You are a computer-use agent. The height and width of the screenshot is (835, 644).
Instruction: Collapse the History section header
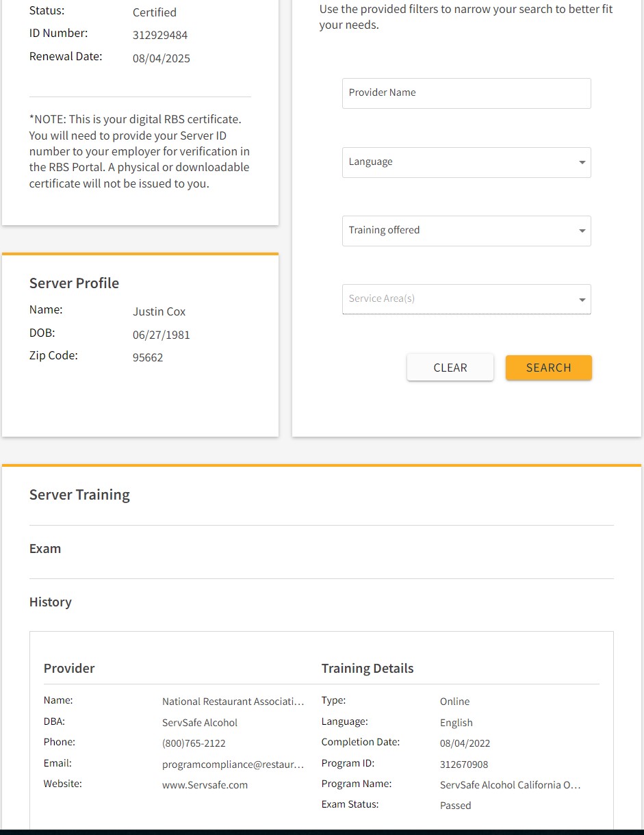[x=51, y=602]
